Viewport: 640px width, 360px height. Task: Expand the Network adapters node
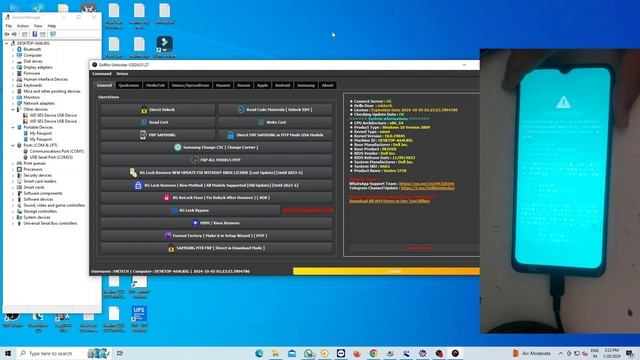click(13, 103)
